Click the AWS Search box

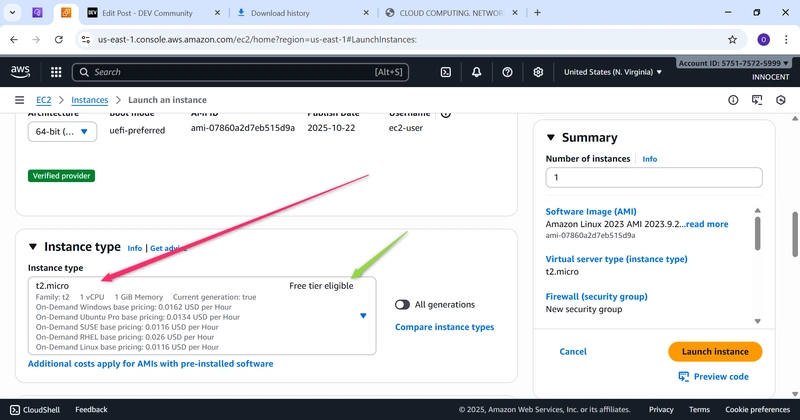[240, 72]
